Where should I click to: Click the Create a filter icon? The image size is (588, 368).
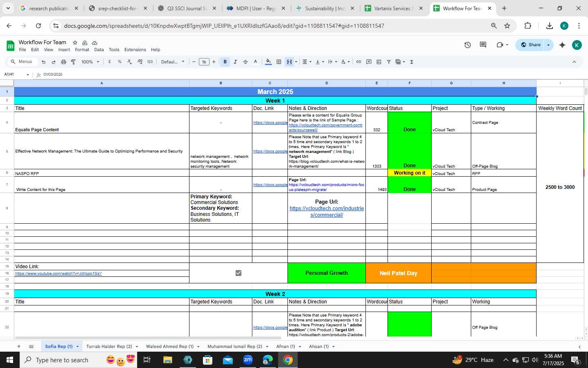389,62
